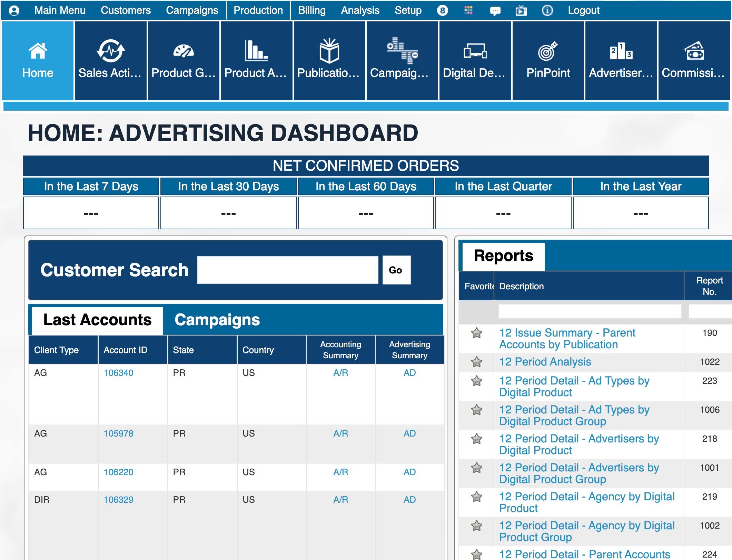Open the Billing menu
Viewport: 732px width, 560px height.
pyautogui.click(x=311, y=10)
